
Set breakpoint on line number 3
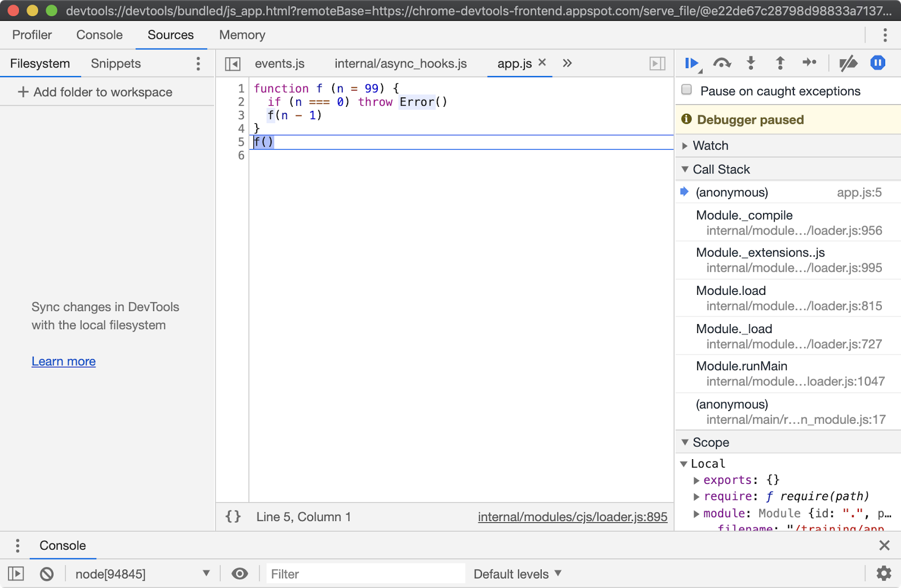pyautogui.click(x=241, y=115)
